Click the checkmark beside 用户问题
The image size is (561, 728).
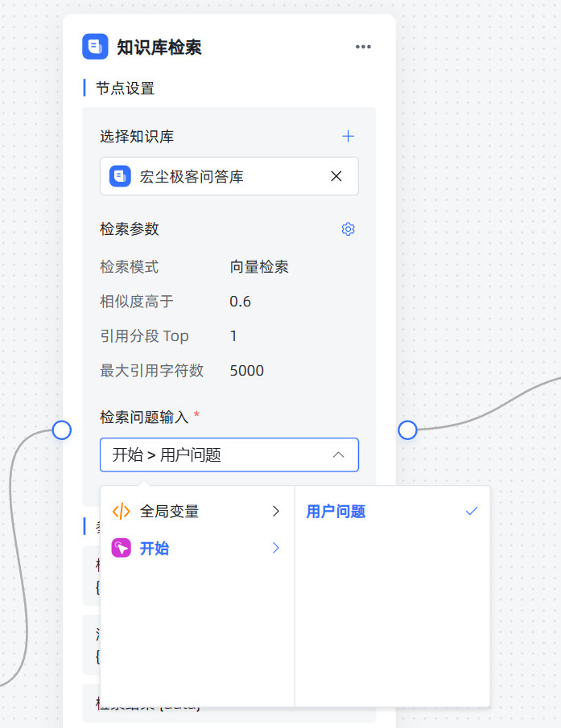point(472,512)
